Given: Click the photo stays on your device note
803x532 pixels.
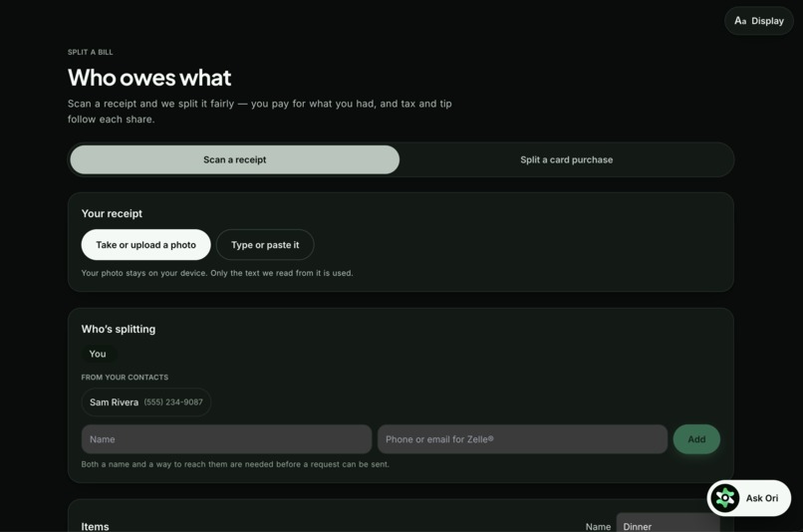Looking at the screenshot, I should [x=217, y=273].
